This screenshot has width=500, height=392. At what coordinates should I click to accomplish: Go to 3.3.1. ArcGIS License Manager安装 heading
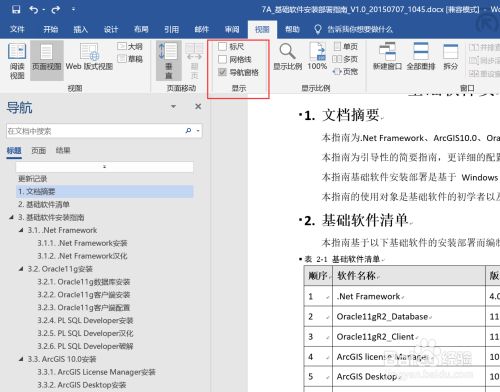point(96,372)
